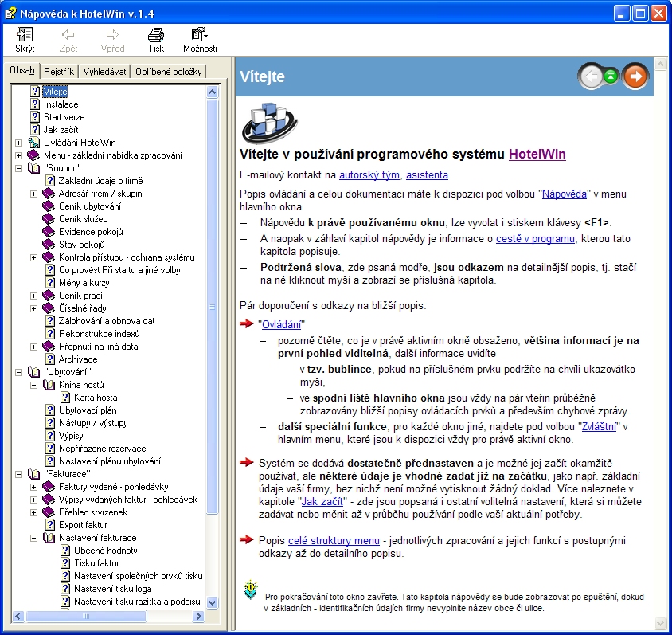Expand the Ovládání HotelWin node
672x635 pixels.
(x=18, y=143)
